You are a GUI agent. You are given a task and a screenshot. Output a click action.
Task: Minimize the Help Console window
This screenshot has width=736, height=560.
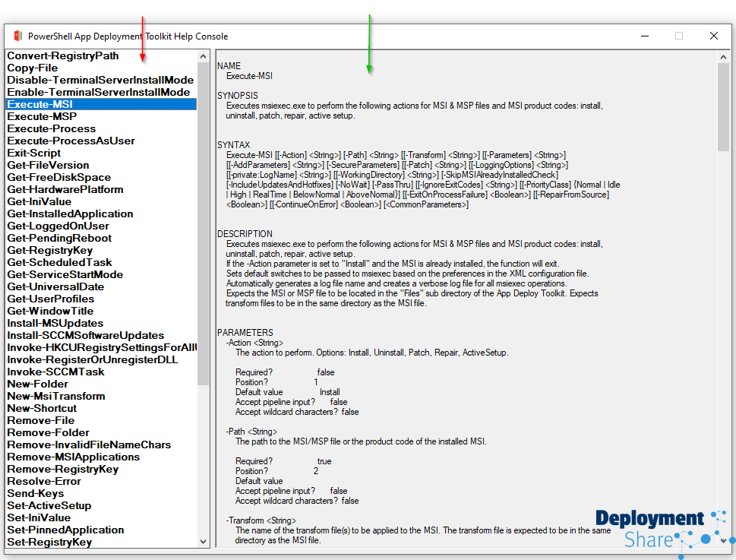click(644, 36)
